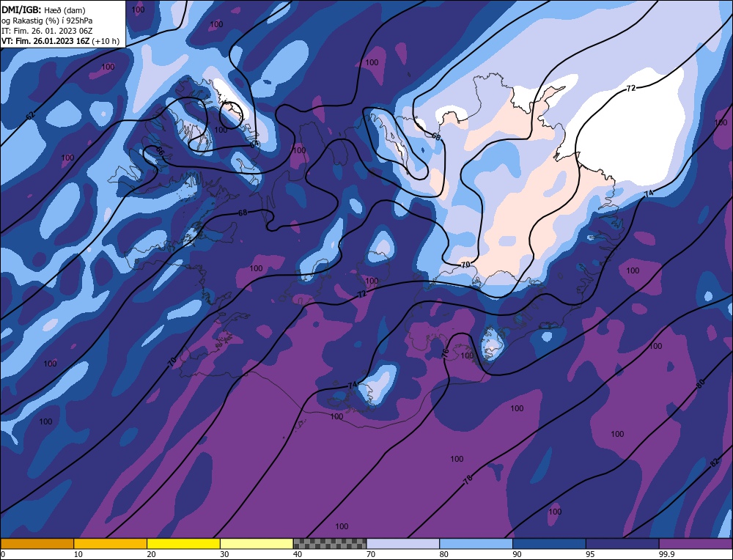Click the legend tick label 10
The width and height of the screenshot is (733, 560).
[x=78, y=554]
